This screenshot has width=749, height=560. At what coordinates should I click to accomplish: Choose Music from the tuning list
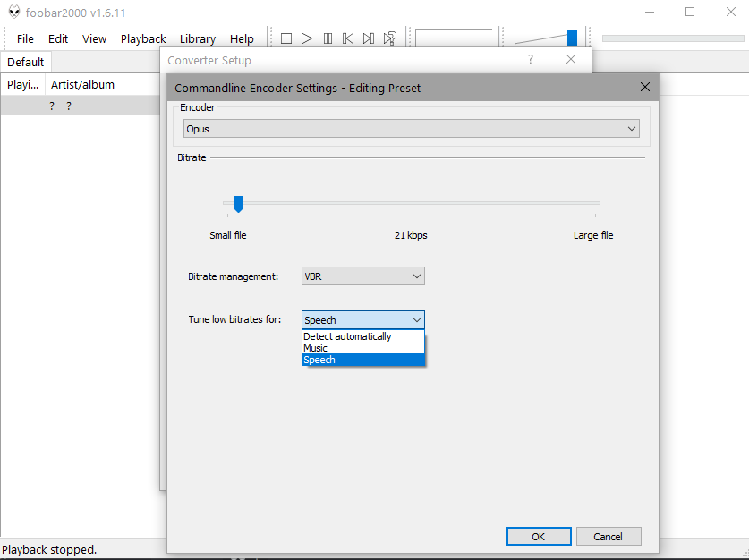click(x=363, y=348)
